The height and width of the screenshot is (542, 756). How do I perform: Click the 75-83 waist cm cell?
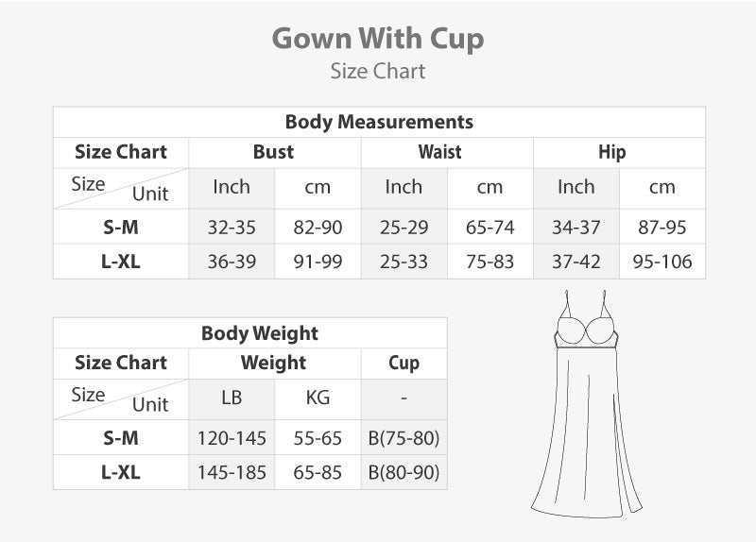(490, 262)
